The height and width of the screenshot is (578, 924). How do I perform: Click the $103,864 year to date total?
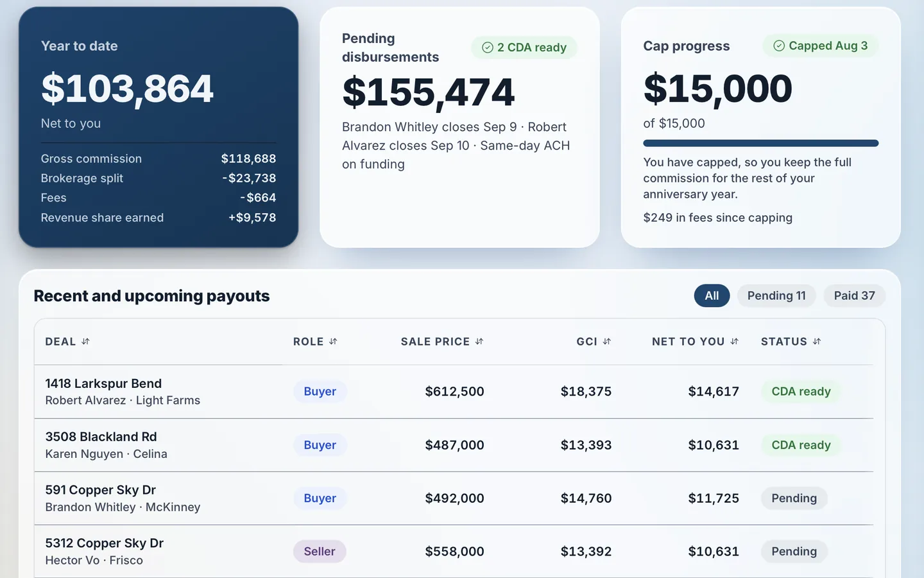[127, 89]
